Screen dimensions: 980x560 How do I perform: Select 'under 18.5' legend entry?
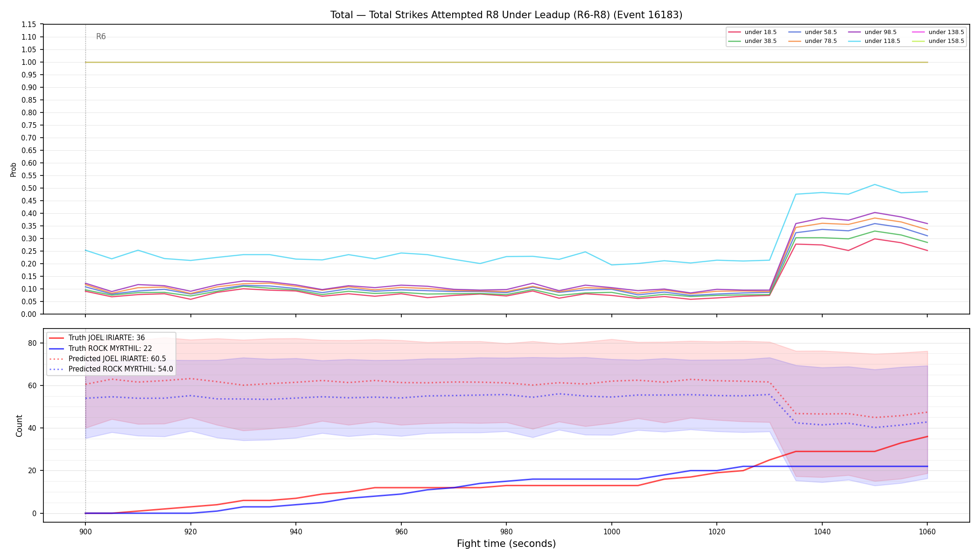[752, 32]
